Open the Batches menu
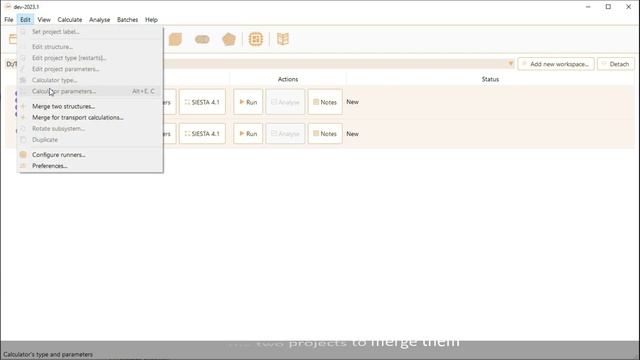Image resolution: width=640 pixels, height=360 pixels. (127, 20)
